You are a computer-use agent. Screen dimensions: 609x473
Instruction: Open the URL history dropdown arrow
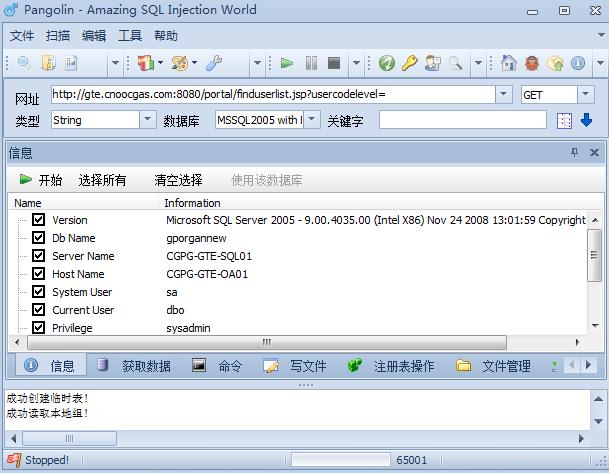pos(503,94)
